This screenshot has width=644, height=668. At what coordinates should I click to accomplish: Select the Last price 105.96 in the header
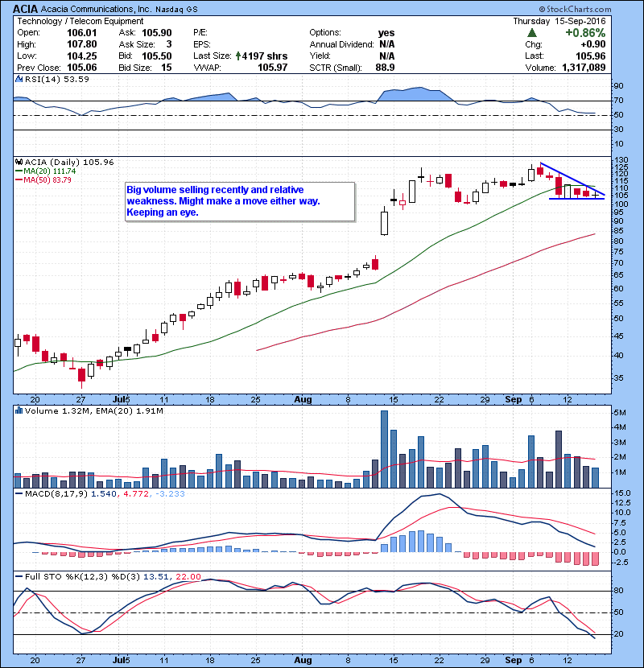(x=590, y=56)
